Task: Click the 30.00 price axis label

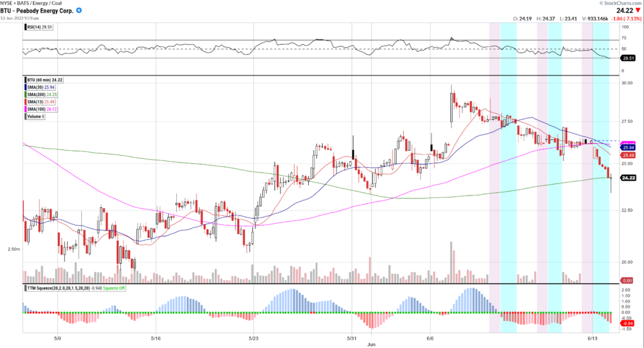Action: [627, 83]
